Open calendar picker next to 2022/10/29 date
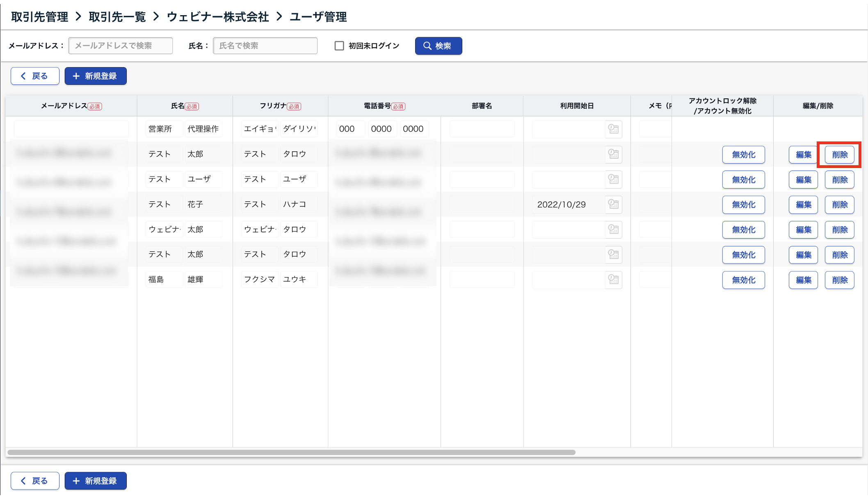This screenshot has height=496, width=868. click(x=613, y=204)
